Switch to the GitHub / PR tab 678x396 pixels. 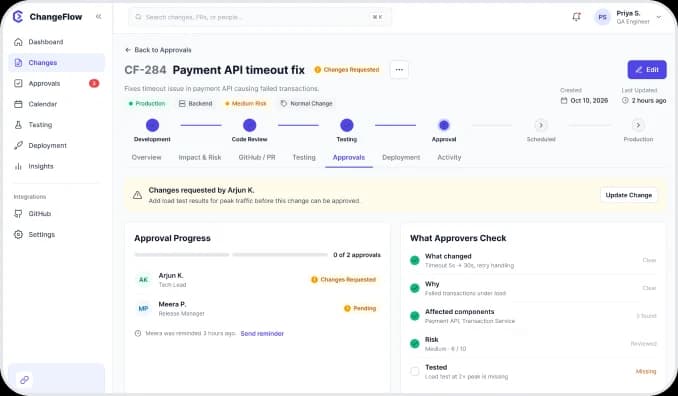tap(257, 157)
